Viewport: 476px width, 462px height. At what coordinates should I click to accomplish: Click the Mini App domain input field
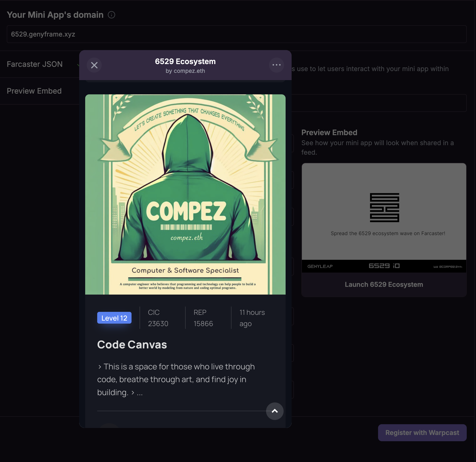(x=236, y=34)
